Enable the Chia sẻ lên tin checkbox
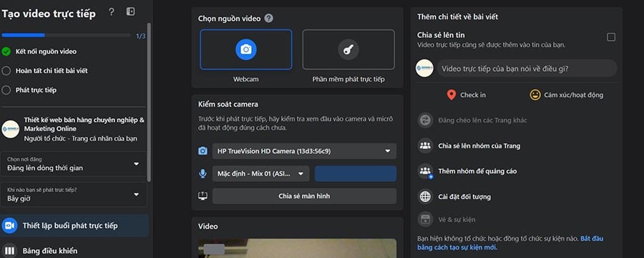The image size is (644, 258). 611,37
